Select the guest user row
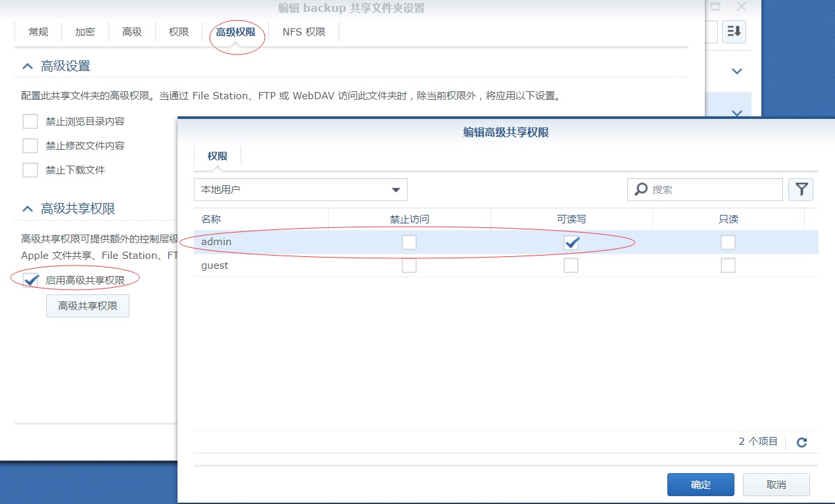 (x=506, y=265)
